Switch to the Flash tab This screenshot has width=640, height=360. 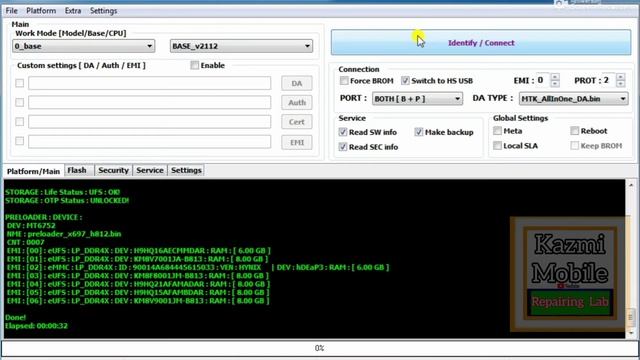coord(77,170)
